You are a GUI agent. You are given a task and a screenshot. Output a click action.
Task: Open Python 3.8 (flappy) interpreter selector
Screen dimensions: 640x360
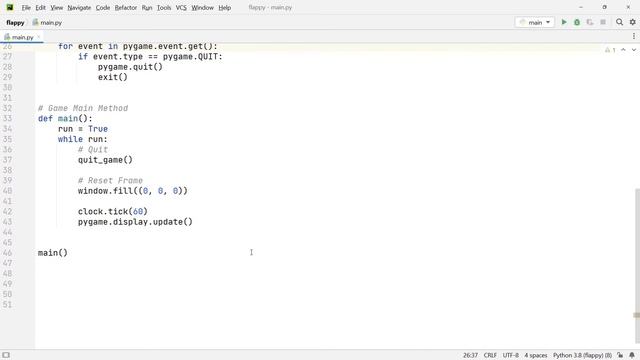(x=582, y=355)
